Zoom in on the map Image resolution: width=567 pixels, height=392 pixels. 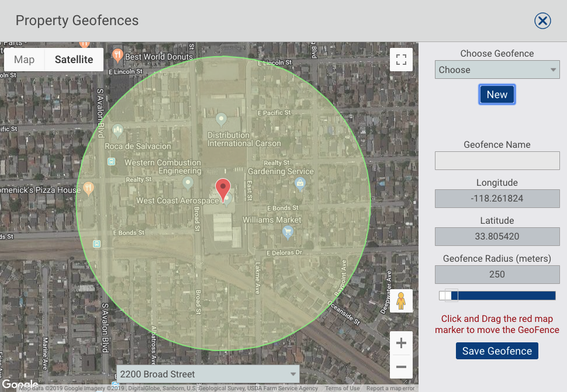pos(401,343)
